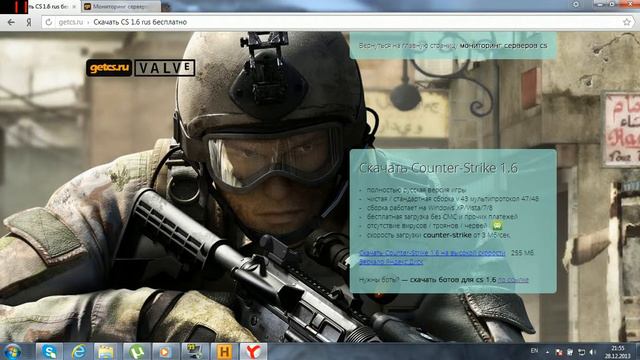Switch to Yandex browser on the taskbar

(x=253, y=352)
